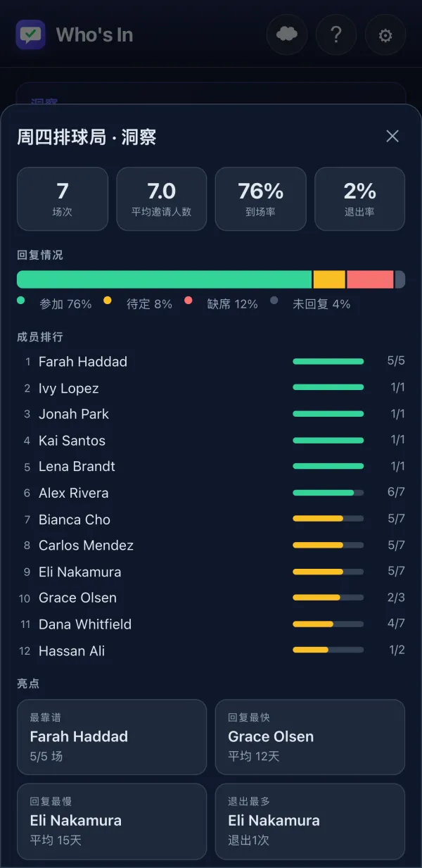This screenshot has height=868, width=422.
Task: Click the 到场率 76% stat card
Action: (260, 199)
